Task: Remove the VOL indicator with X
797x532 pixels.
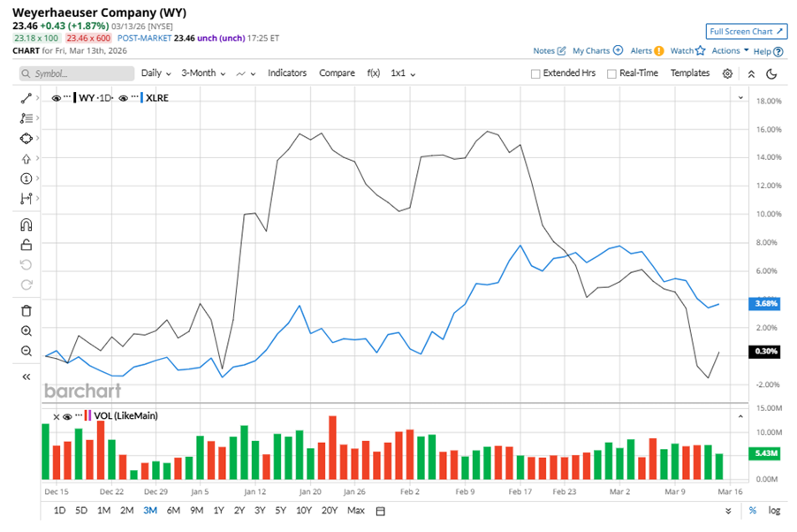Action: click(56, 416)
